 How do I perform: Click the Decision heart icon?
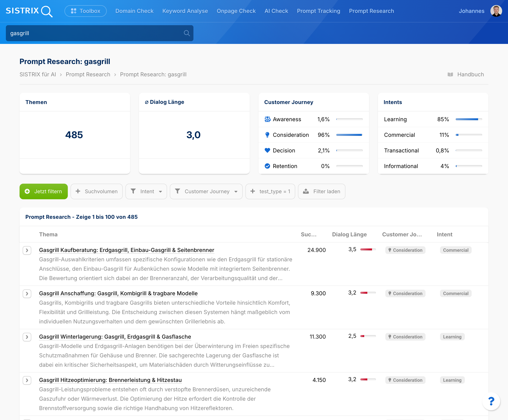pyautogui.click(x=267, y=150)
